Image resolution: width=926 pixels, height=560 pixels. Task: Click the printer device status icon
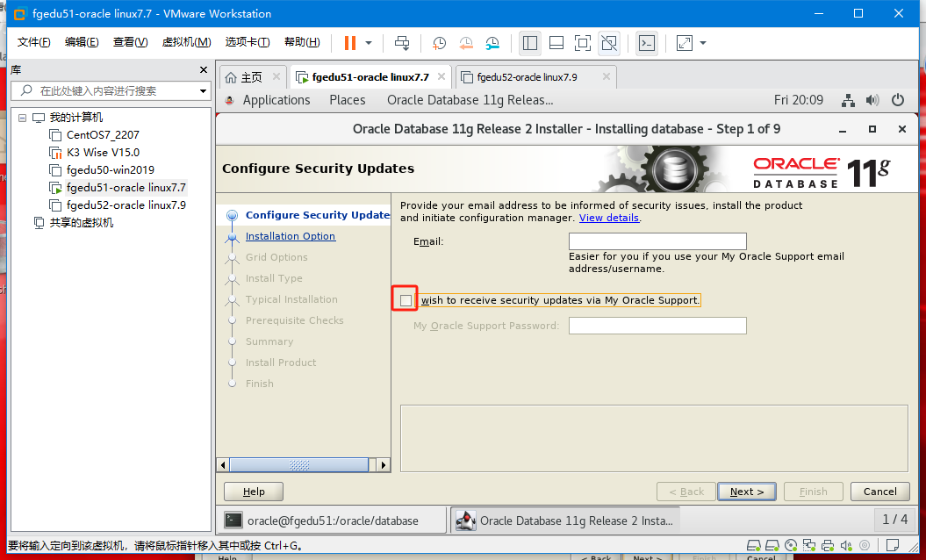coord(828,545)
